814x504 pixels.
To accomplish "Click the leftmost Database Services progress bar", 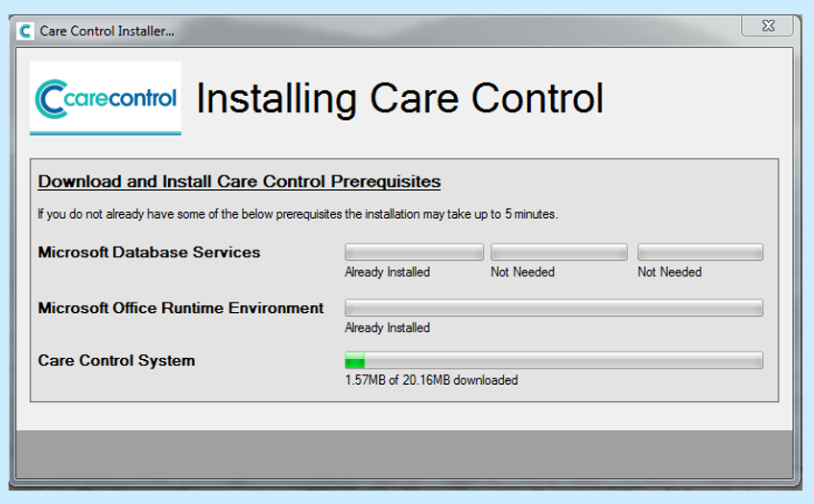I will coord(414,252).
